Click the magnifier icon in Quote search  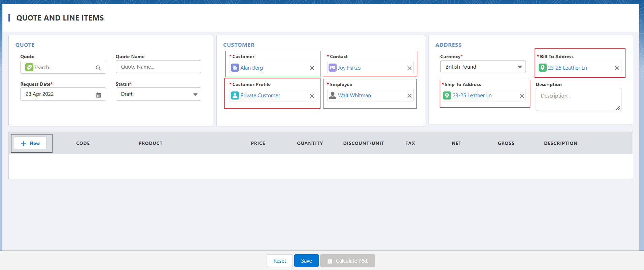98,68
